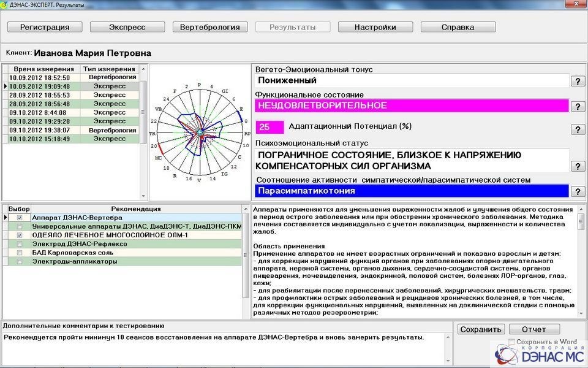This screenshot has height=368, width=588.
Task: Click question mark next to Адаптационный Потенциал
Action: pos(576,129)
